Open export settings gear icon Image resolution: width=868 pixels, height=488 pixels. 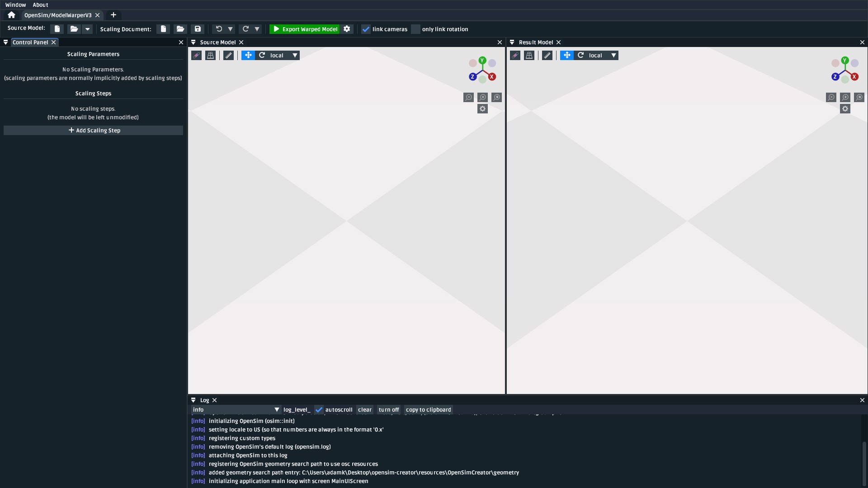347,29
